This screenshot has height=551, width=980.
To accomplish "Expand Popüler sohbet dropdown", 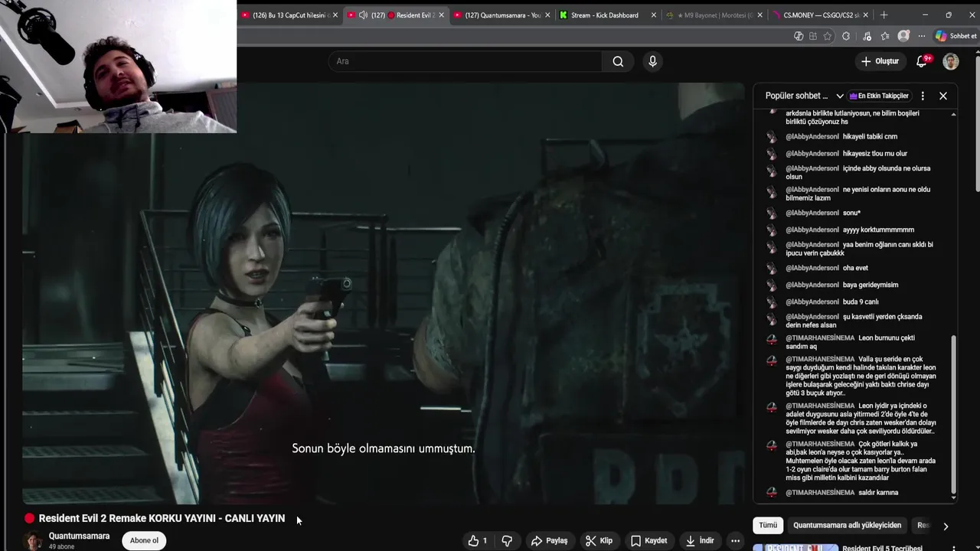I will click(840, 96).
